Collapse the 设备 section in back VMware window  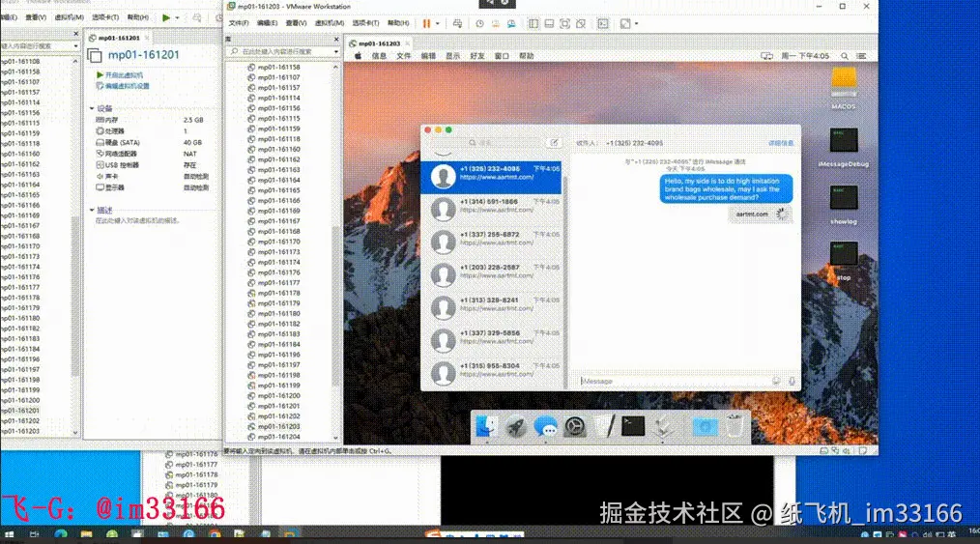pyautogui.click(x=92, y=108)
